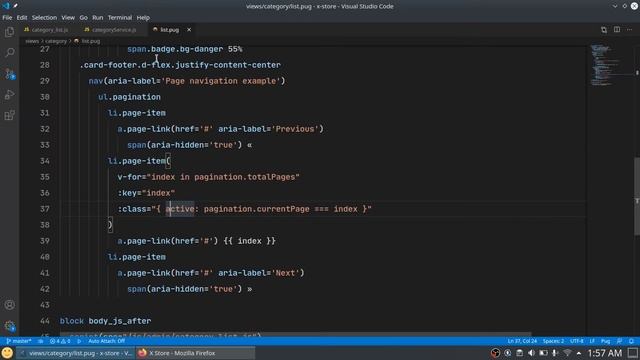640x360 pixels.
Task: Open the Run menu
Action: (98, 18)
